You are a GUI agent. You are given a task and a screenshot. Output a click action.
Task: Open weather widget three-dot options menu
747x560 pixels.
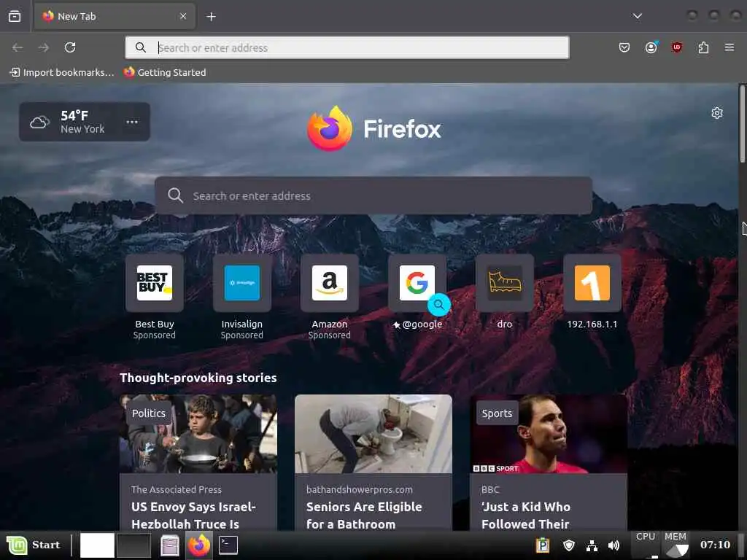point(132,122)
